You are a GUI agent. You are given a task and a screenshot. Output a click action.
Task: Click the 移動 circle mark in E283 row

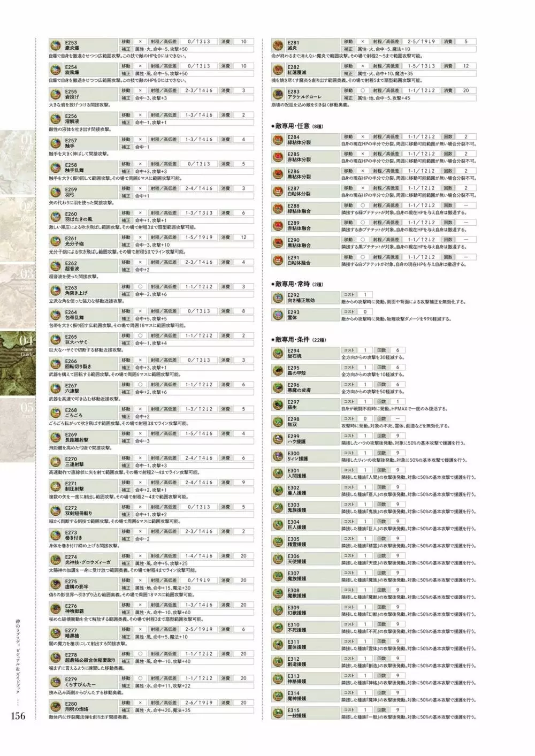click(x=363, y=91)
